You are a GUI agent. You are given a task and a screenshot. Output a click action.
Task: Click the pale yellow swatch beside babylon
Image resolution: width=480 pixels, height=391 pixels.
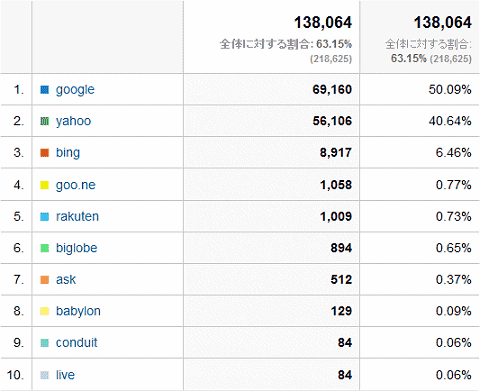(x=45, y=311)
